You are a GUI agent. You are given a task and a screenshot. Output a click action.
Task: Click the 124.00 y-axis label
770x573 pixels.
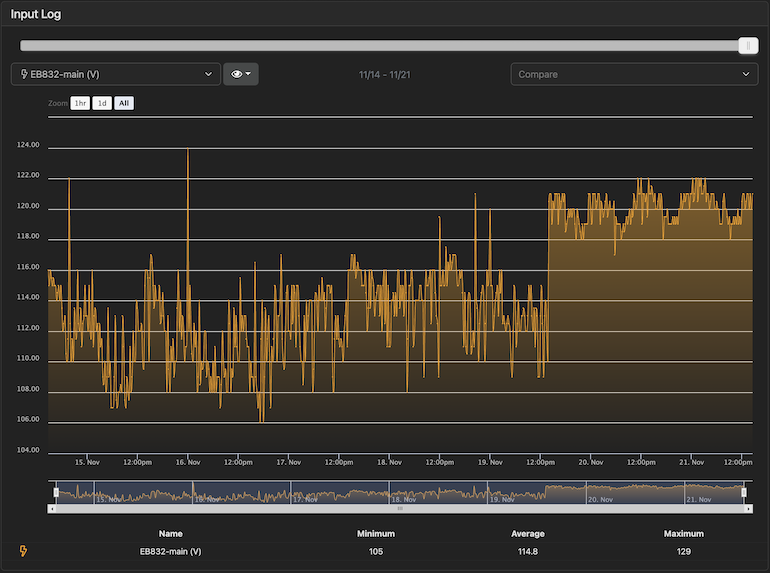pyautogui.click(x=28, y=145)
